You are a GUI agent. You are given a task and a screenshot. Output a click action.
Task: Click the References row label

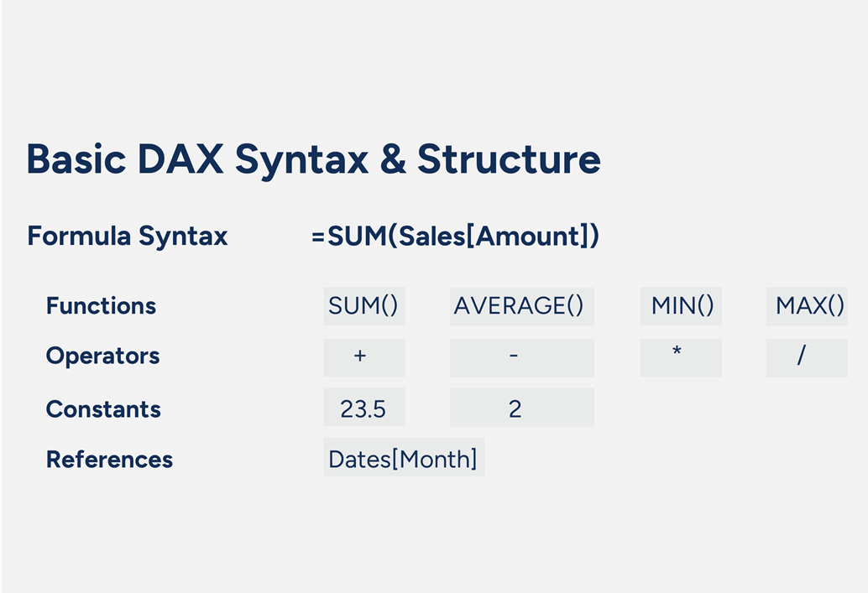(108, 460)
